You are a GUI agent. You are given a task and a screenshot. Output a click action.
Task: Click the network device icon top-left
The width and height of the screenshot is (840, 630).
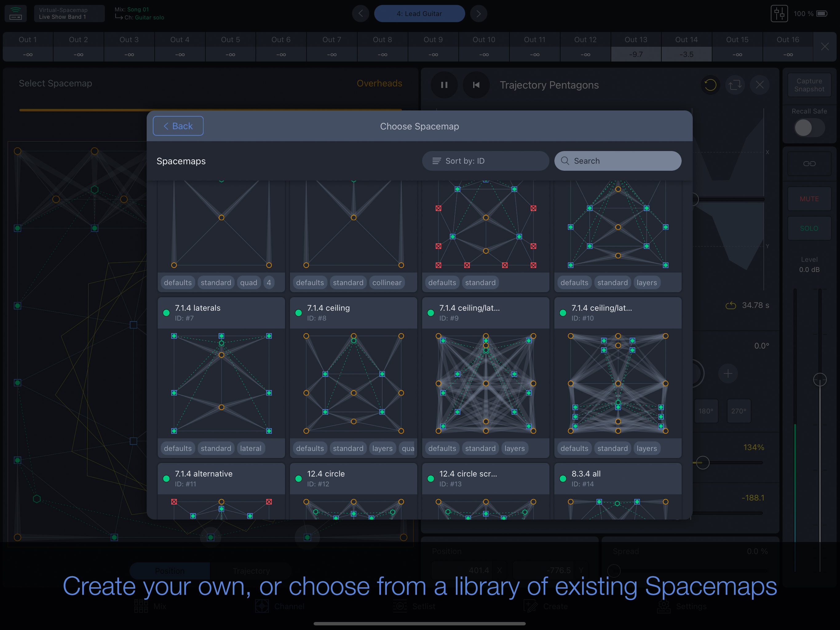pos(16,13)
